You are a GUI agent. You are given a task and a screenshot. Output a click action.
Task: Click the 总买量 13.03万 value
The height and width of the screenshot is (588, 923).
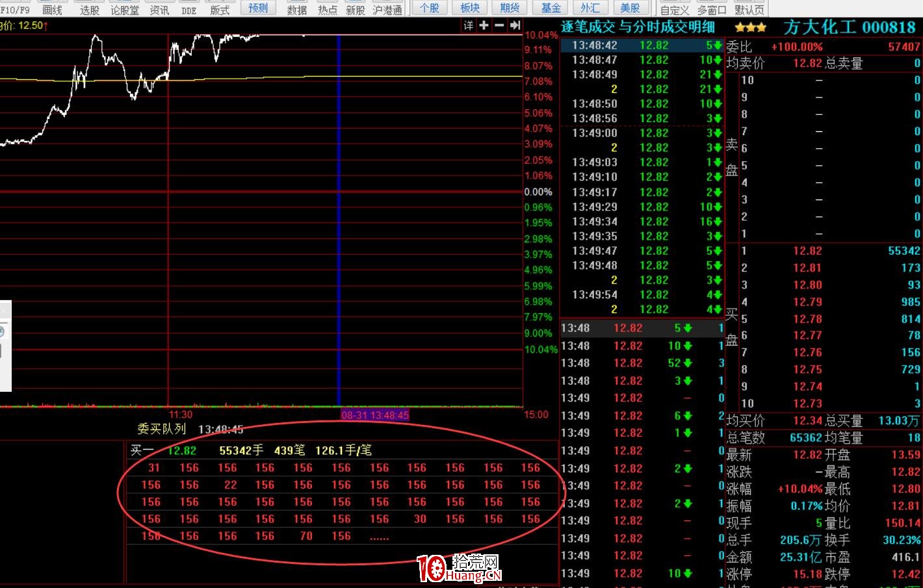[x=899, y=421]
